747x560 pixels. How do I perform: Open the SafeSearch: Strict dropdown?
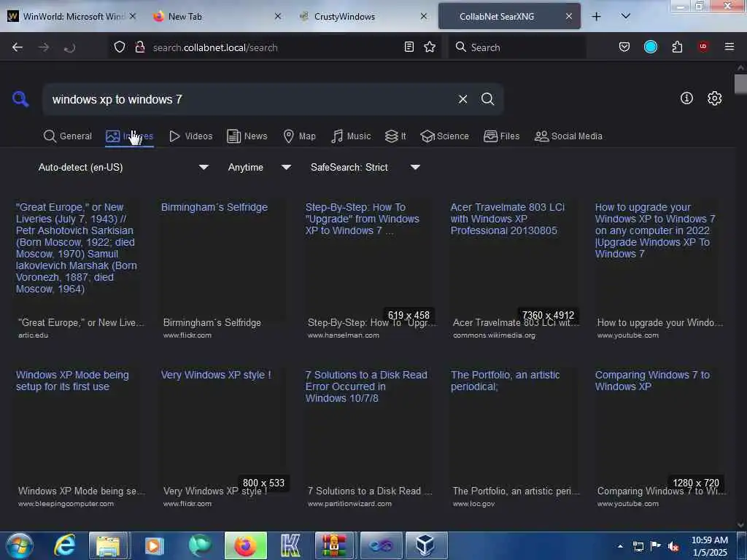coord(365,167)
